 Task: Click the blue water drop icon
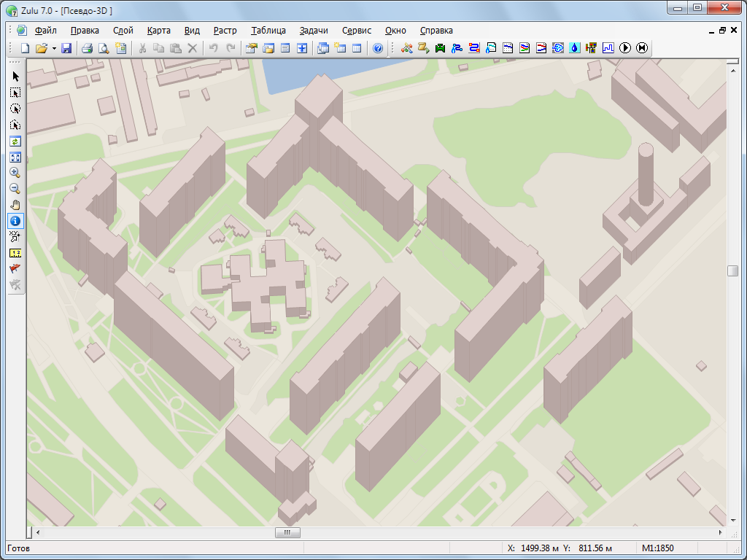(575, 48)
